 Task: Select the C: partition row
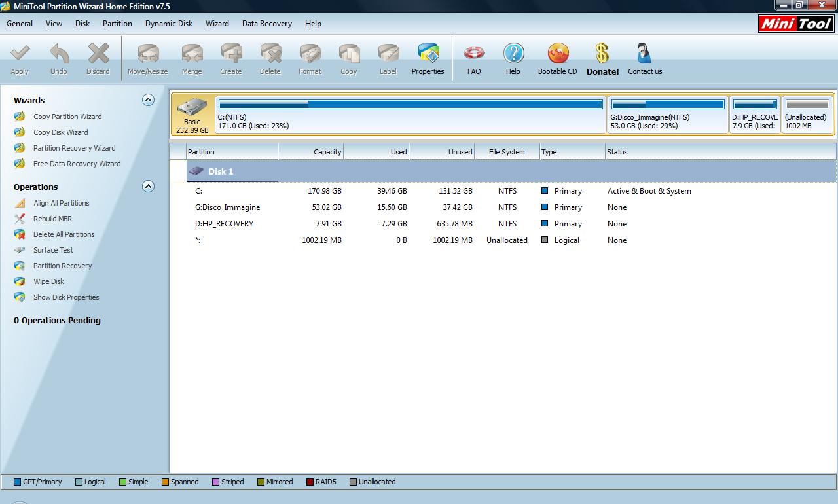pos(503,191)
